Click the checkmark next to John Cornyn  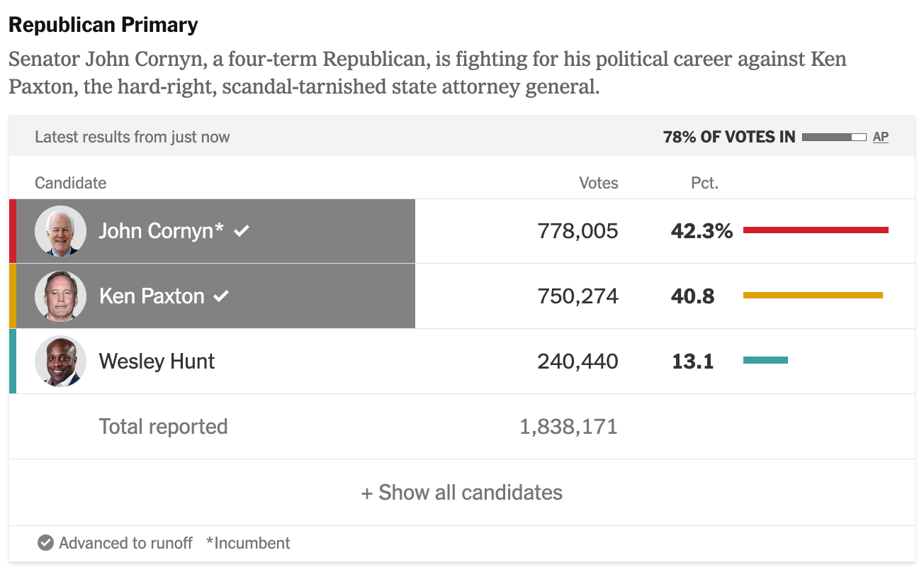click(x=242, y=231)
